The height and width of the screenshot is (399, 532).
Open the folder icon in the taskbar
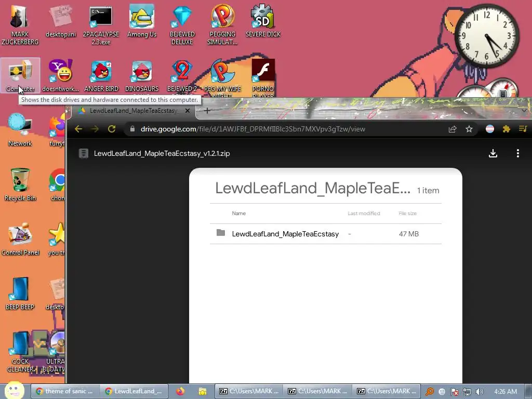pyautogui.click(x=203, y=392)
